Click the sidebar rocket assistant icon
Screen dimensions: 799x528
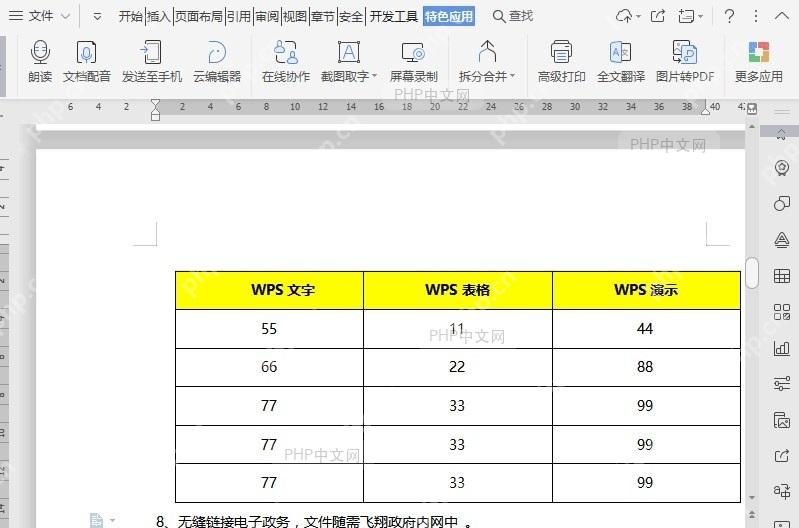[782, 168]
